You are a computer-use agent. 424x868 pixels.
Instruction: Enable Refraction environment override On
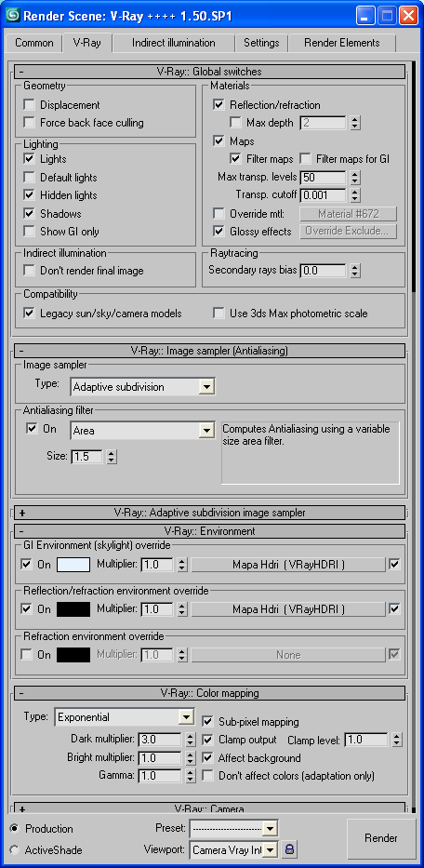pos(26,654)
